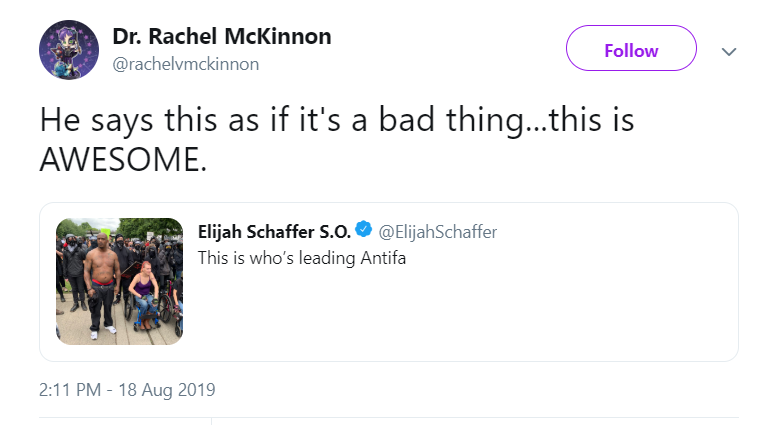Visit the @ElijahSchaffer handle
Image resolution: width=766 pixels, height=425 pixels.
pyautogui.click(x=438, y=232)
